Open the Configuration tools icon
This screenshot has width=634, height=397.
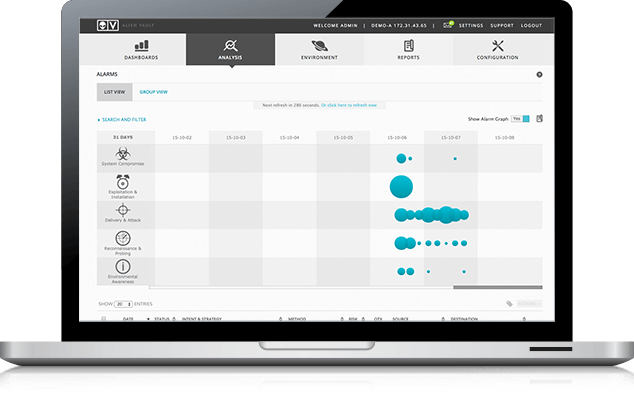(498, 45)
